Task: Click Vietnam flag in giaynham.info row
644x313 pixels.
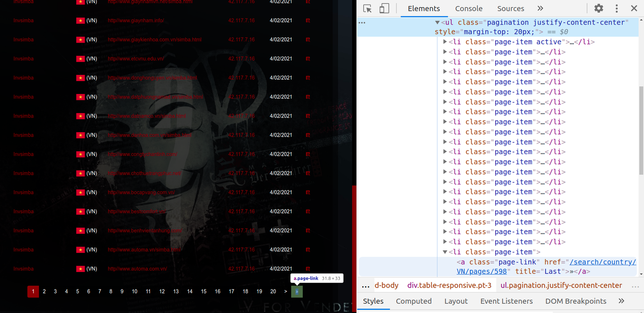Action: (80, 21)
